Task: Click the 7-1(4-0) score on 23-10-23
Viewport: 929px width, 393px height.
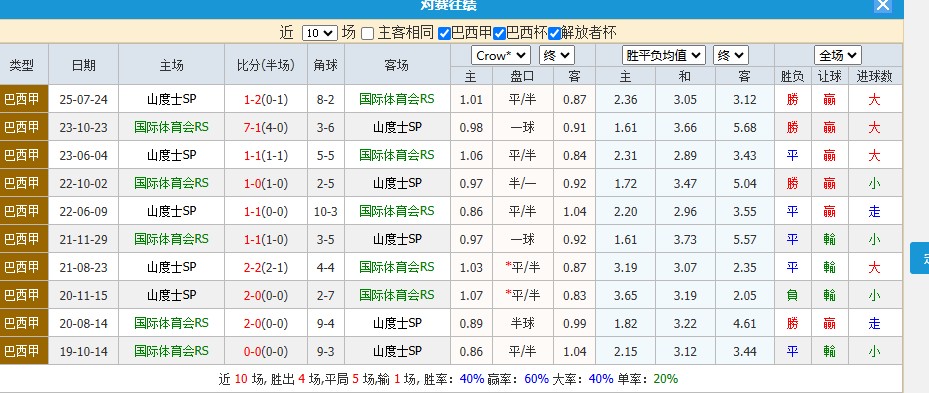Action: (x=265, y=127)
